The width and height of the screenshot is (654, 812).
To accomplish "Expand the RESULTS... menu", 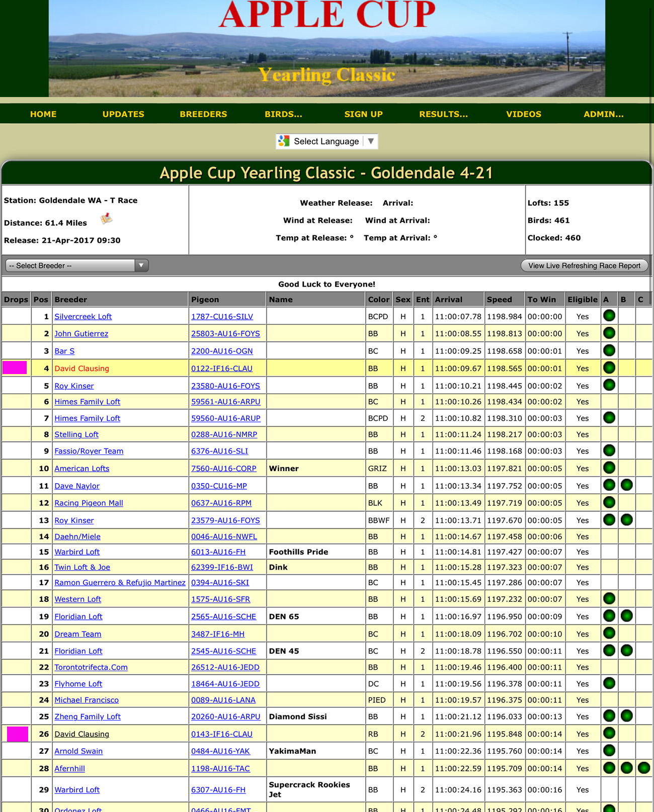I will pyautogui.click(x=443, y=114).
